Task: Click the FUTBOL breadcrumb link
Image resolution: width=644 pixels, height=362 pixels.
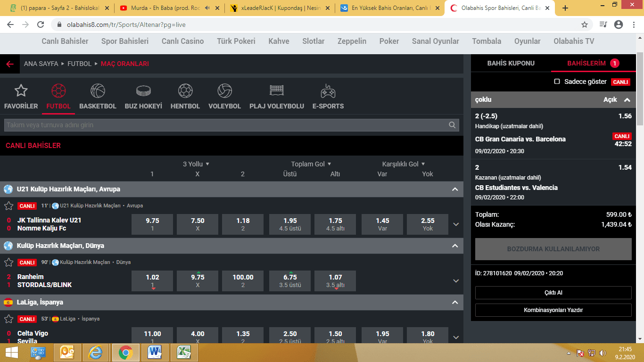Action: (x=79, y=64)
